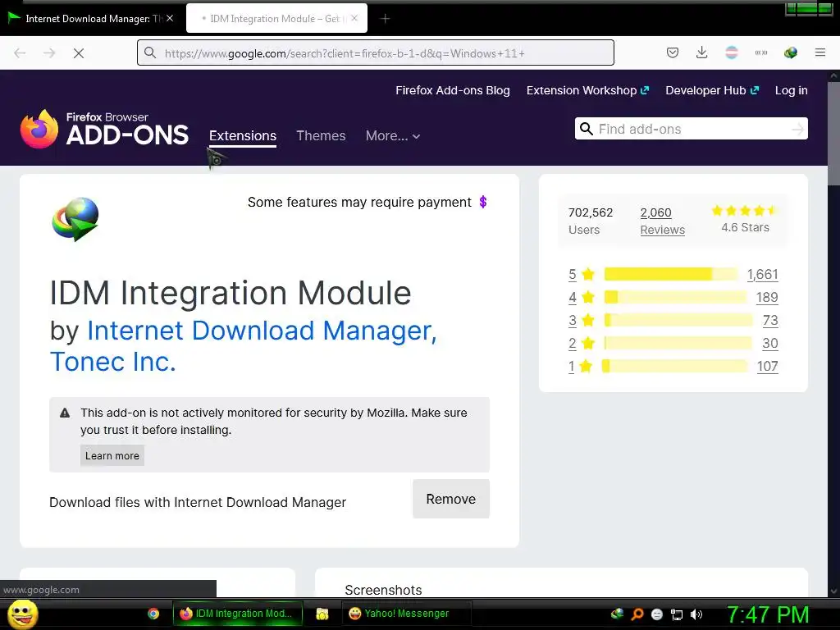840x630 pixels.
Task: Expand the More... dropdown menu
Action: 393,136
